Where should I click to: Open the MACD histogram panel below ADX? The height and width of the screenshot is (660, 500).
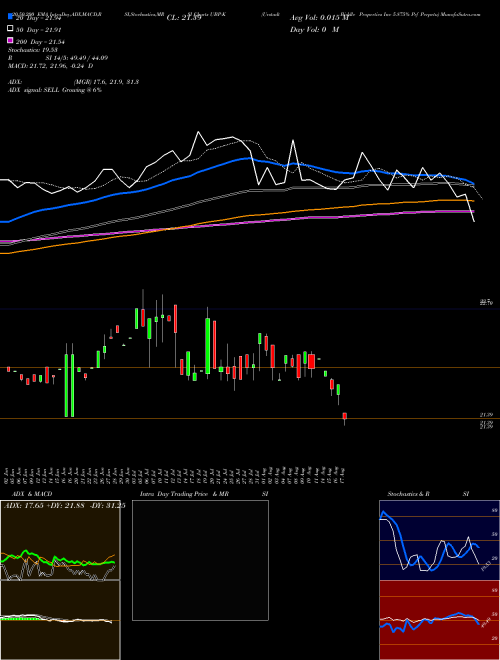pyautogui.click(x=60, y=620)
